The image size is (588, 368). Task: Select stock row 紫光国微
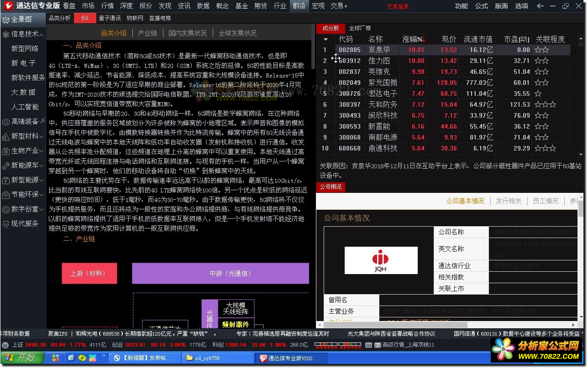[x=443, y=83]
